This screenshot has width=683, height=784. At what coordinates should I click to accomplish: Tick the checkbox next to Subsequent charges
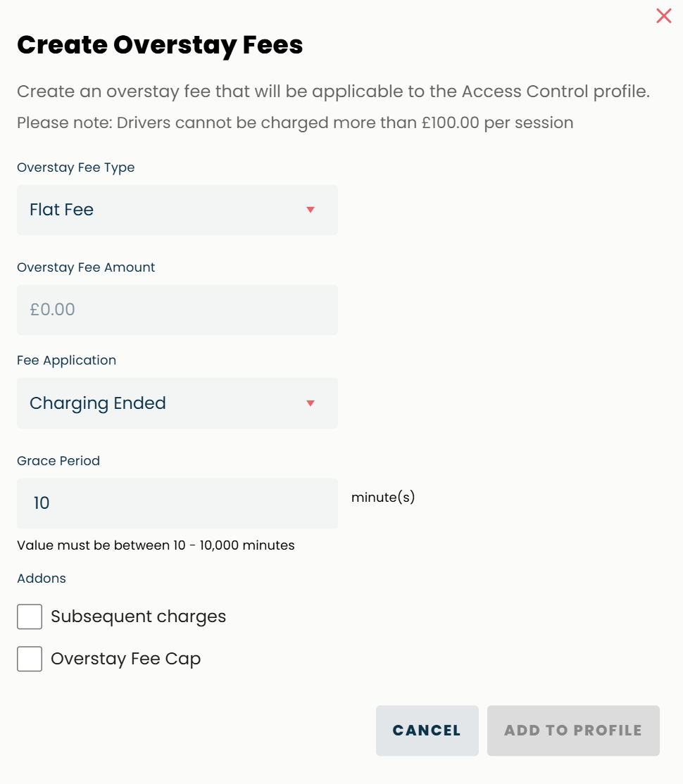(29, 616)
